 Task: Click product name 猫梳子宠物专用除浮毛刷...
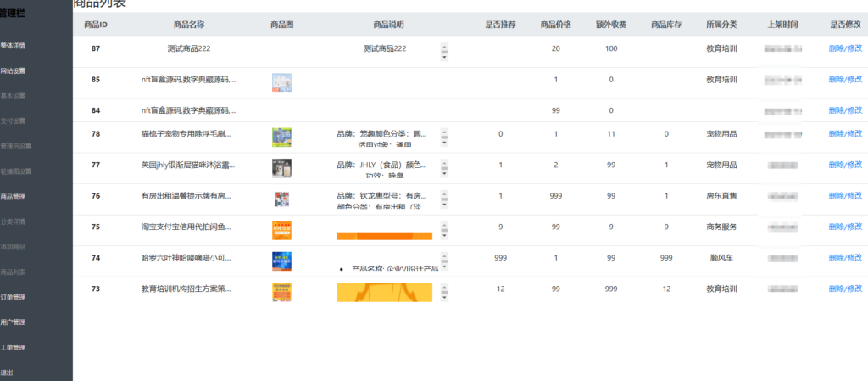click(x=186, y=133)
